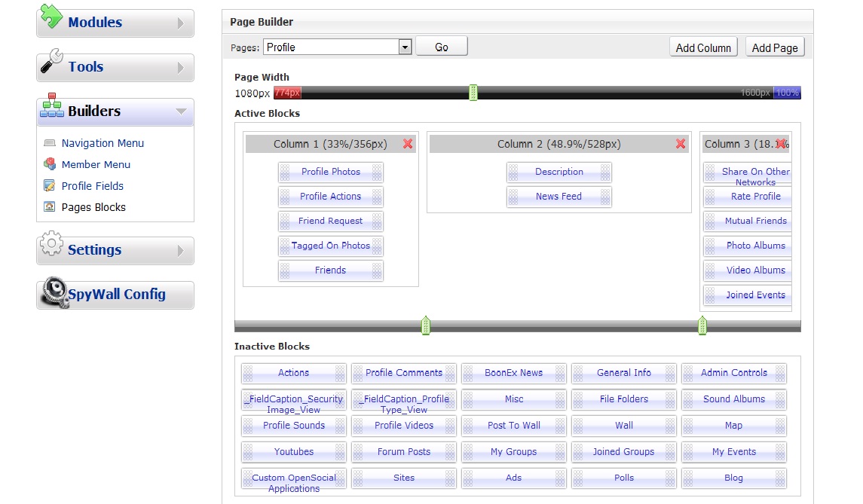Select the General Info block
This screenshot has width=863, height=504.
(623, 373)
